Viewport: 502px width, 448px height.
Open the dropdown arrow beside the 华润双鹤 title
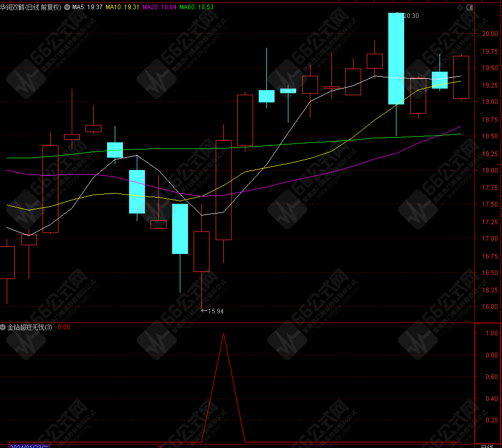[x=67, y=8]
